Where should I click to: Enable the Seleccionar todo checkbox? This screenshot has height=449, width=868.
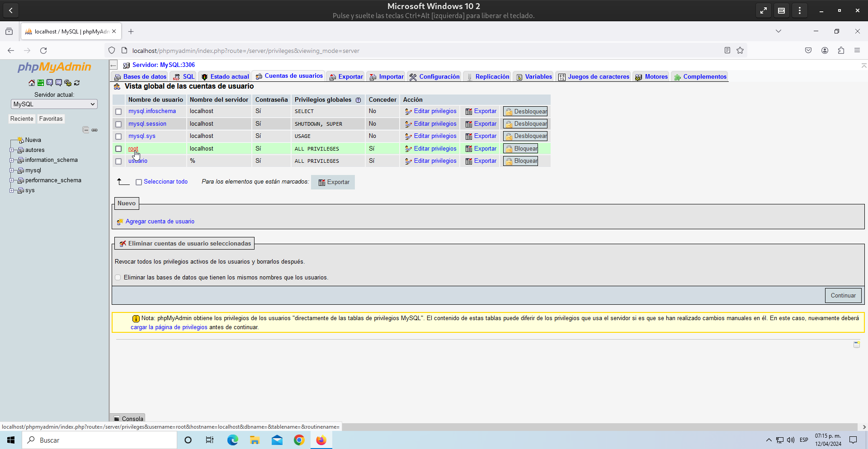point(139,182)
